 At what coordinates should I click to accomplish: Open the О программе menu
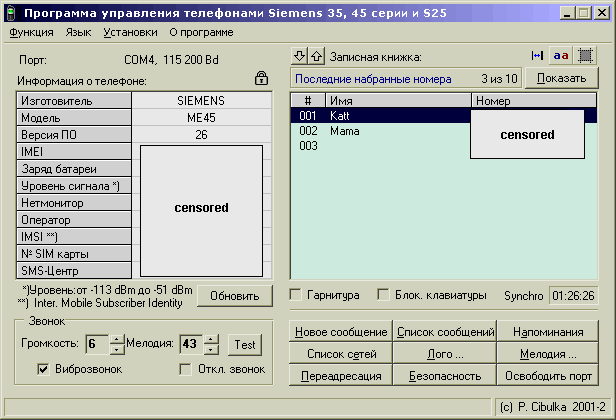[x=201, y=32]
